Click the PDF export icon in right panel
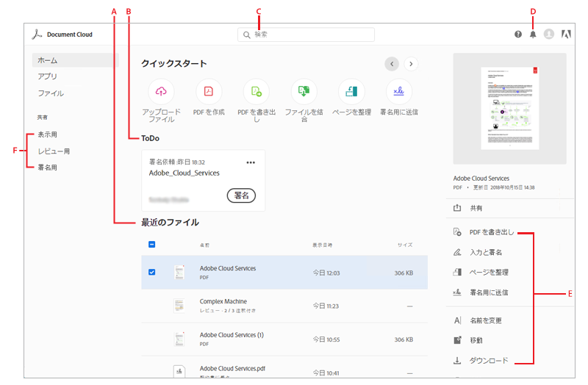The height and width of the screenshot is (385, 588). (x=457, y=232)
